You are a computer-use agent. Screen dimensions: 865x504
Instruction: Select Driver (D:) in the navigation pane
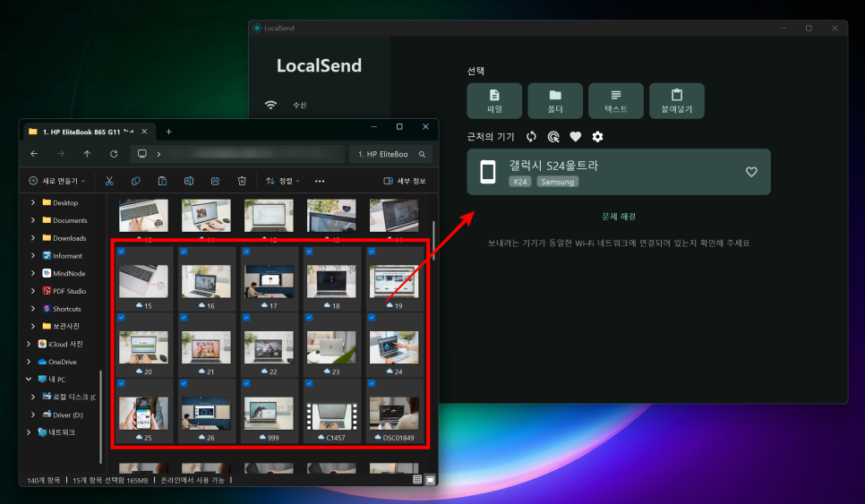[x=63, y=414]
